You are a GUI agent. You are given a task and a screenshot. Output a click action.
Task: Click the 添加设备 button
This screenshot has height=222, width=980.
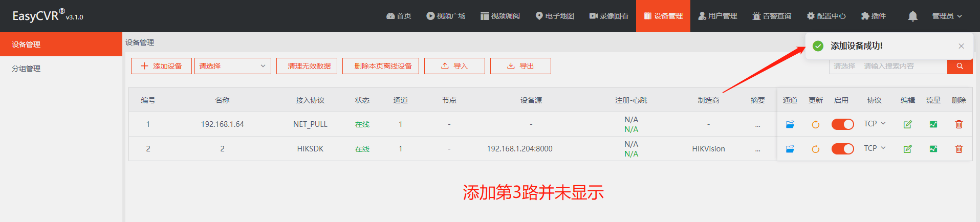161,66
